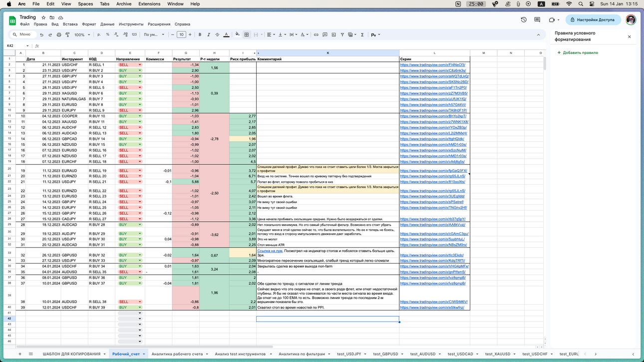Click Настройки Доступа share button
The width and height of the screenshot is (644, 362).
point(593,20)
